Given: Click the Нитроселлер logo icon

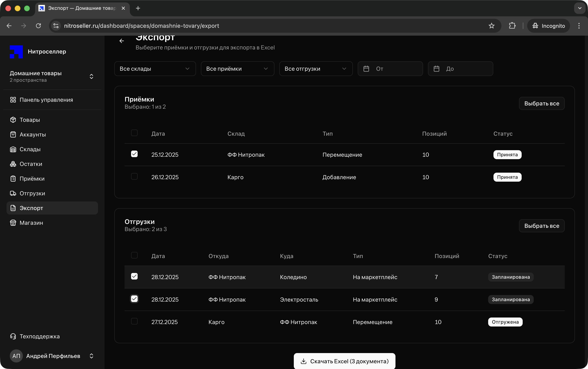Looking at the screenshot, I should tap(16, 52).
